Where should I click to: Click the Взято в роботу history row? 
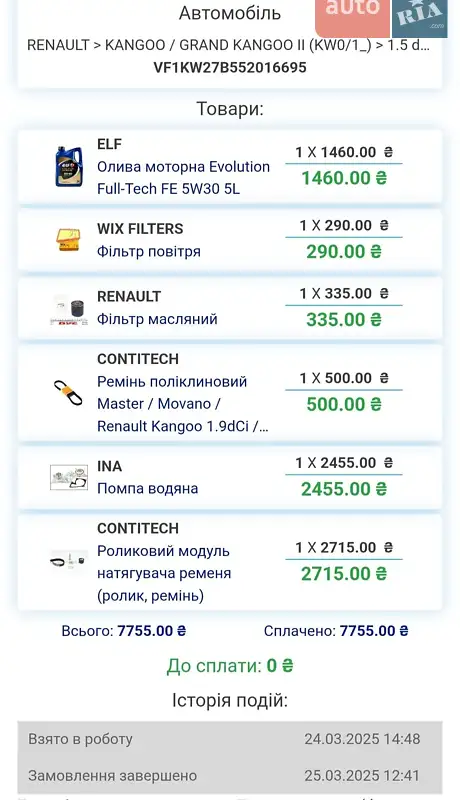click(x=230, y=739)
